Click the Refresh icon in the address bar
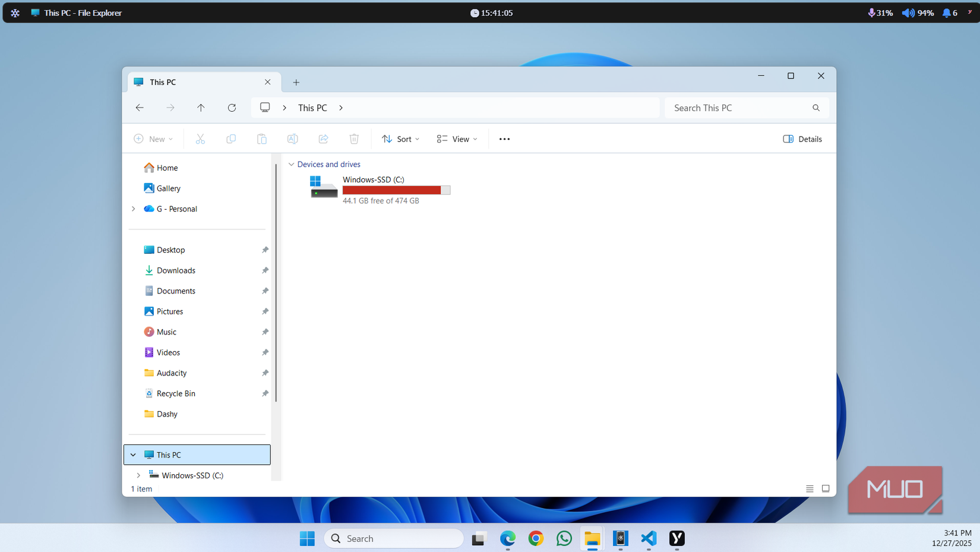980x552 pixels. (x=232, y=108)
